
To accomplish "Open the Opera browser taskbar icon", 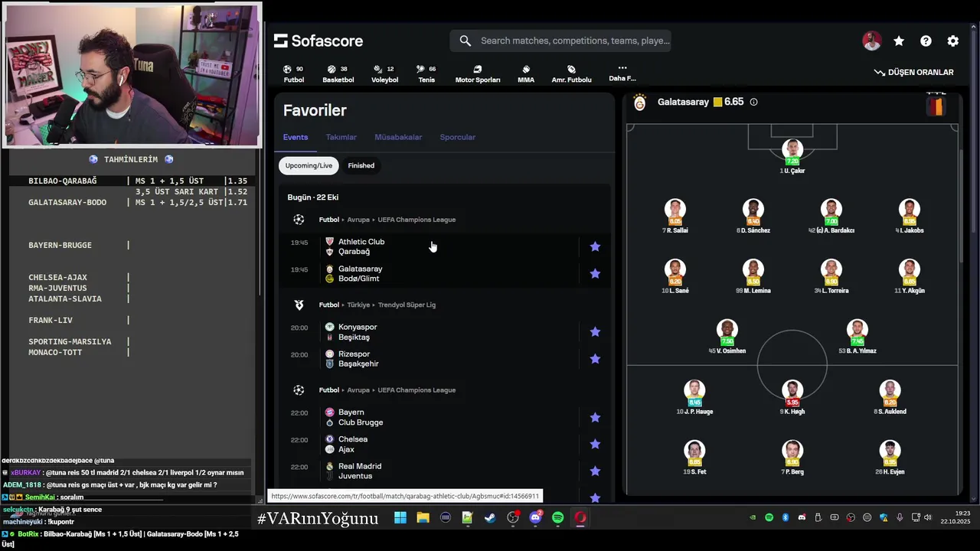I will 581,518.
